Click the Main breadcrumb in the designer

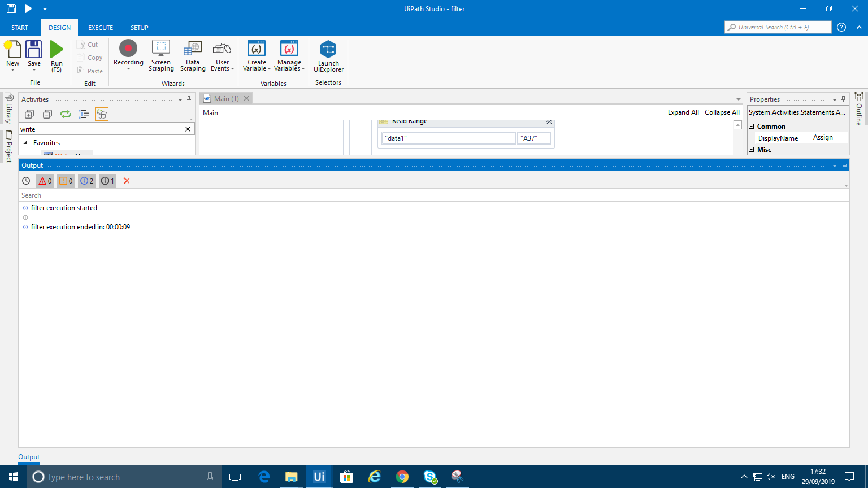210,113
